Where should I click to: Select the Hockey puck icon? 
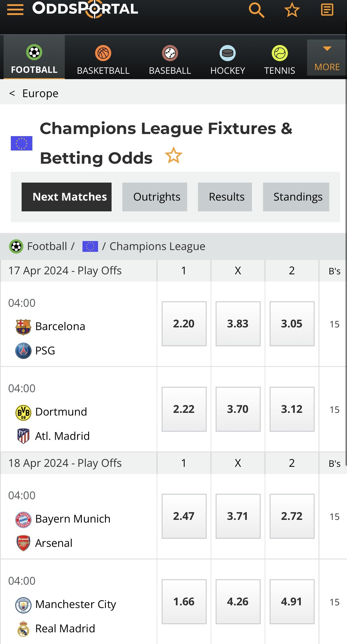tap(228, 53)
